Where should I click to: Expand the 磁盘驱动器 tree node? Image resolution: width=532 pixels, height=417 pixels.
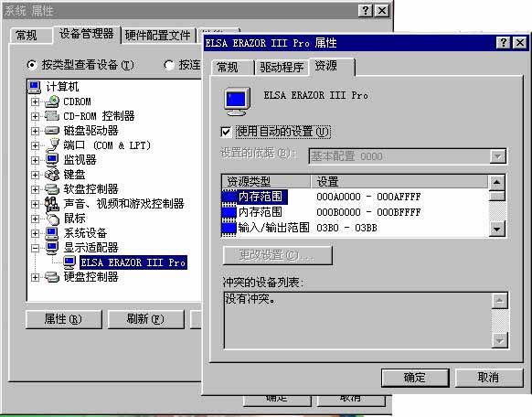point(35,131)
